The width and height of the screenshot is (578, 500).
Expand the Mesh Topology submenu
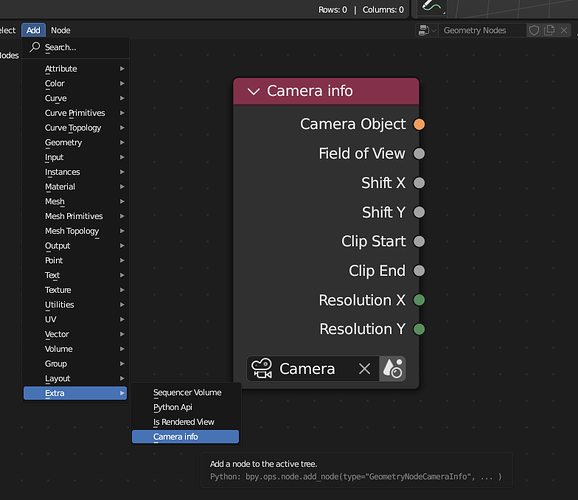(x=75, y=231)
